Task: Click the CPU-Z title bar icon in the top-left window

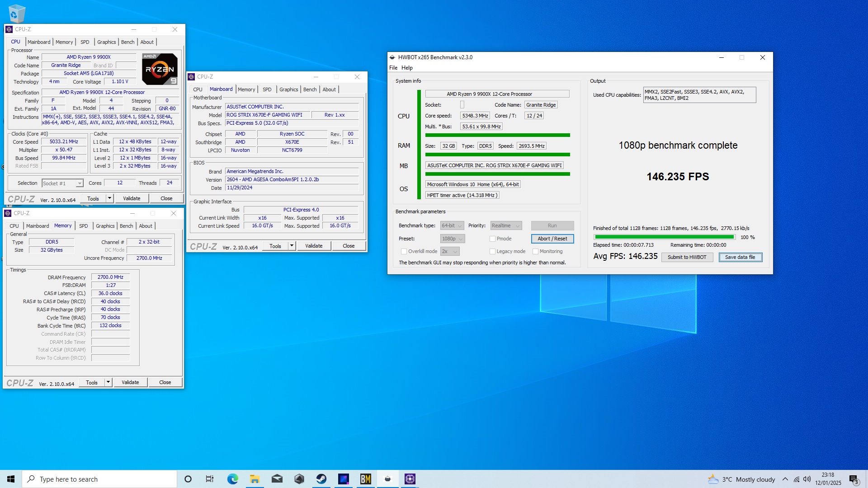Action: click(9, 29)
